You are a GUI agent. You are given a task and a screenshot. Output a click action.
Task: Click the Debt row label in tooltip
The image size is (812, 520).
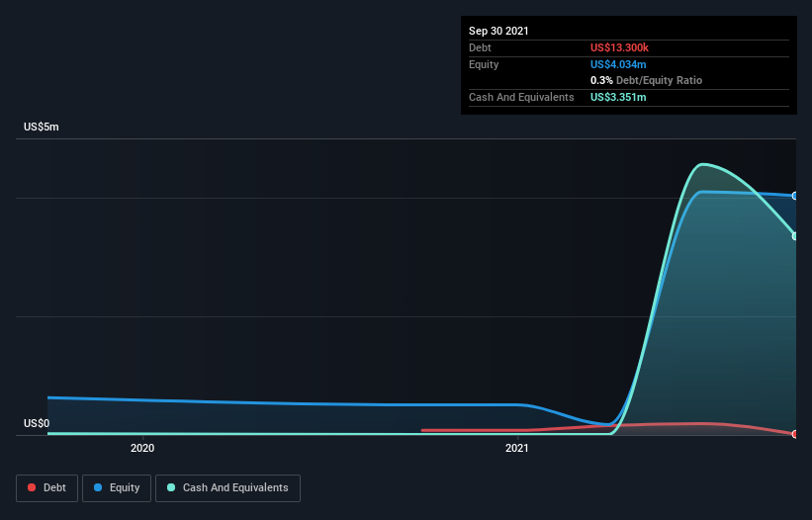coord(480,47)
